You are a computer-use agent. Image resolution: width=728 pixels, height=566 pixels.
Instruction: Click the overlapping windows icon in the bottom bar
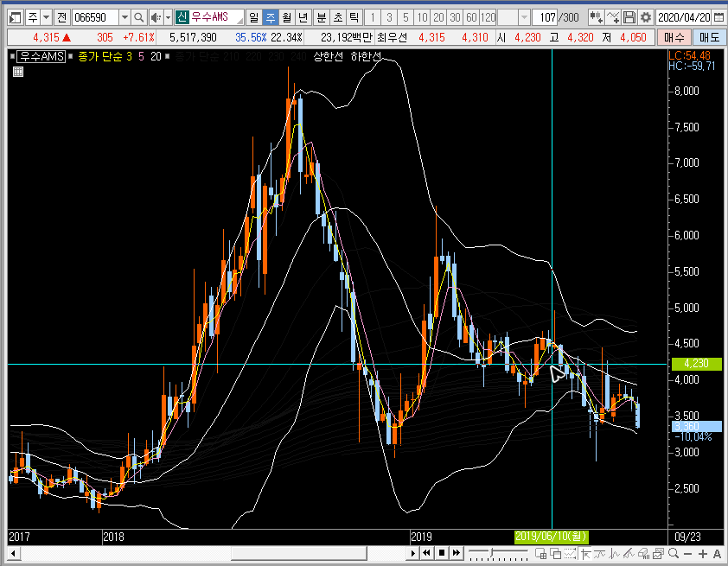555,553
